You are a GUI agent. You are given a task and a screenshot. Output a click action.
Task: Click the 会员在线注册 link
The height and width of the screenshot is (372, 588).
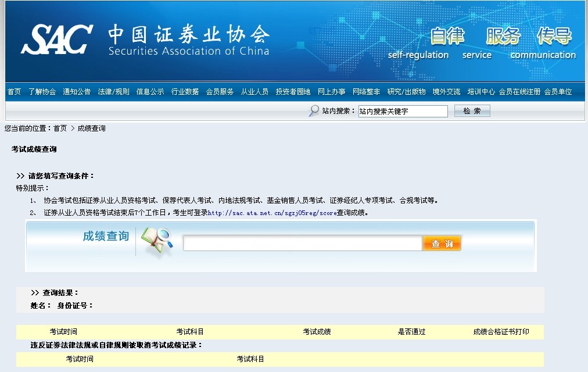(x=519, y=92)
